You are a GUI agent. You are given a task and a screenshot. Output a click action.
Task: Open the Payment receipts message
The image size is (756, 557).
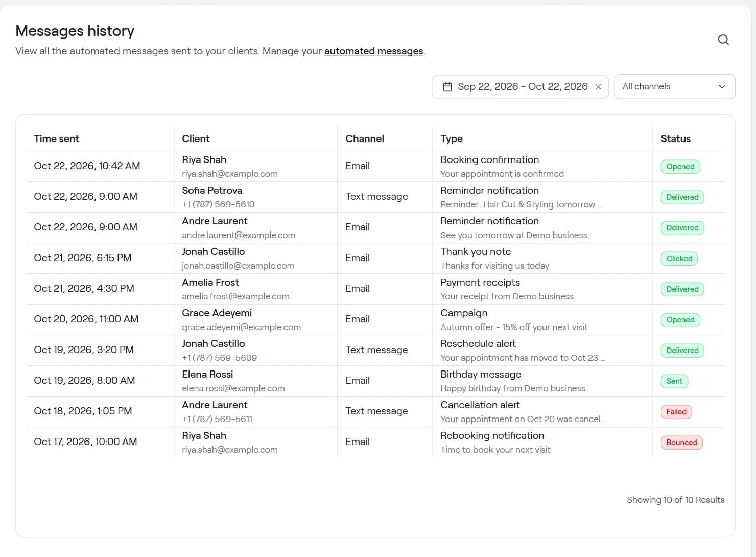[480, 282]
